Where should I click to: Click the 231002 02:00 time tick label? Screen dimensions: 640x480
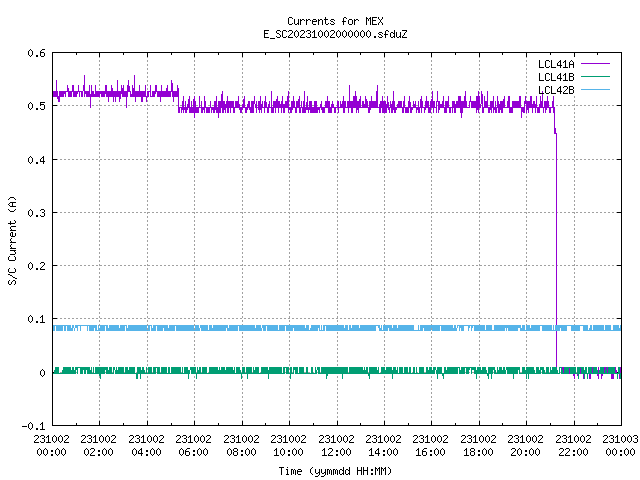click(x=98, y=446)
